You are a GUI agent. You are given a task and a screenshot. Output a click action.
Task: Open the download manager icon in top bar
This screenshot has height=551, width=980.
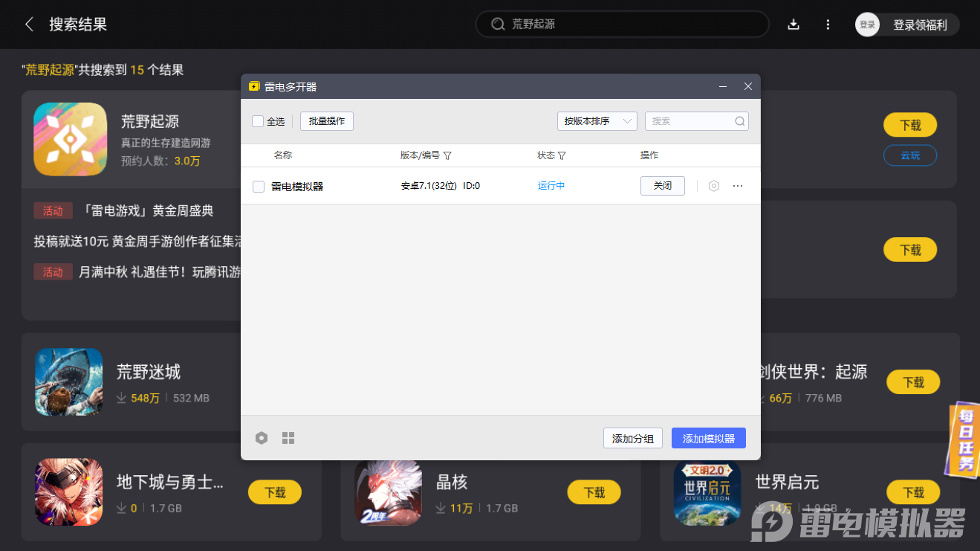coord(794,25)
